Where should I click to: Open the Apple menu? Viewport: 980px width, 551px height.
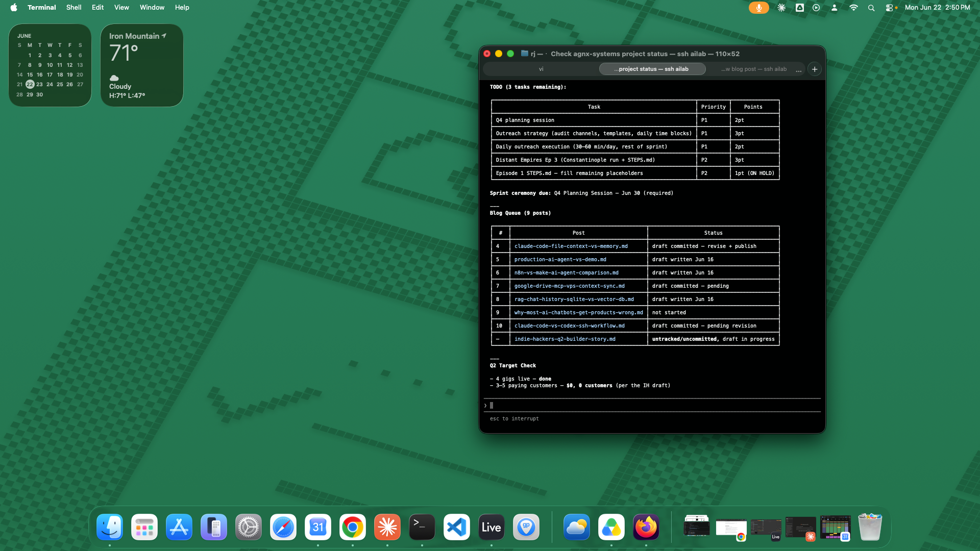pos(14,8)
